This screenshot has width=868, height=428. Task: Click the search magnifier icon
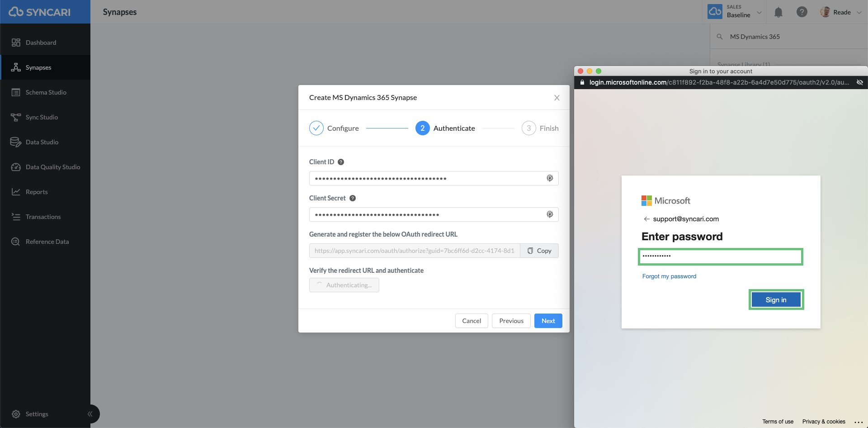click(x=720, y=37)
